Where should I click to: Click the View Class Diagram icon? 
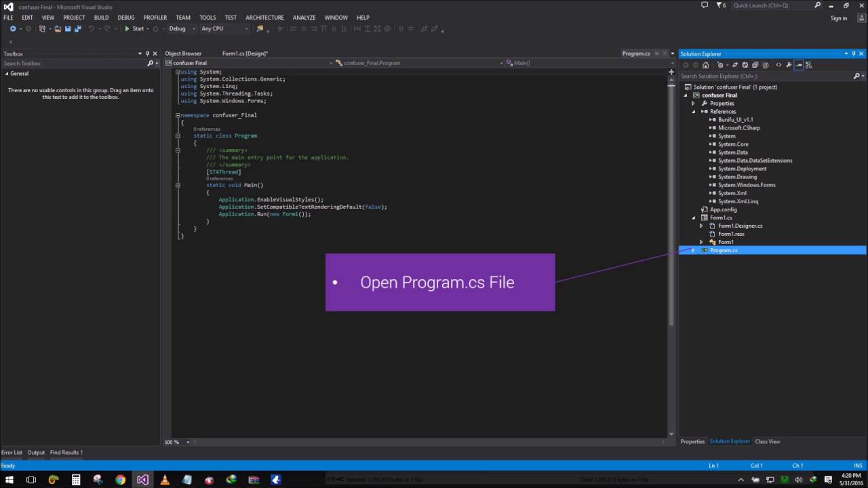coord(808,65)
